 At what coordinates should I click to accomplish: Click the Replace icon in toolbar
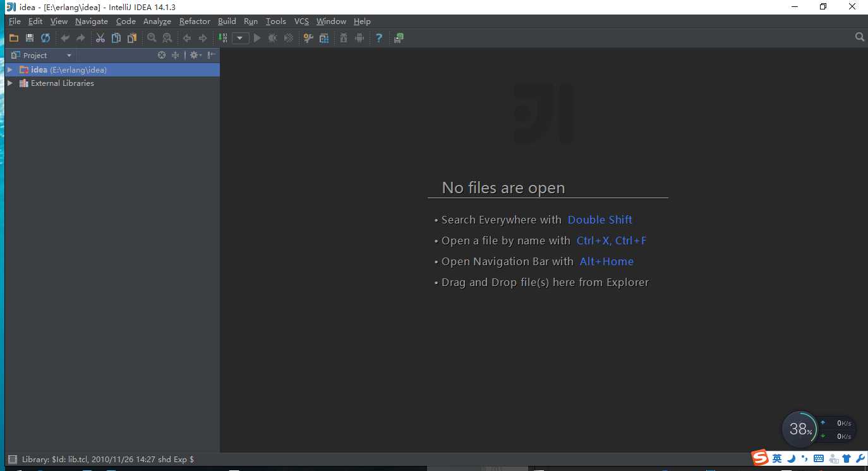(167, 38)
